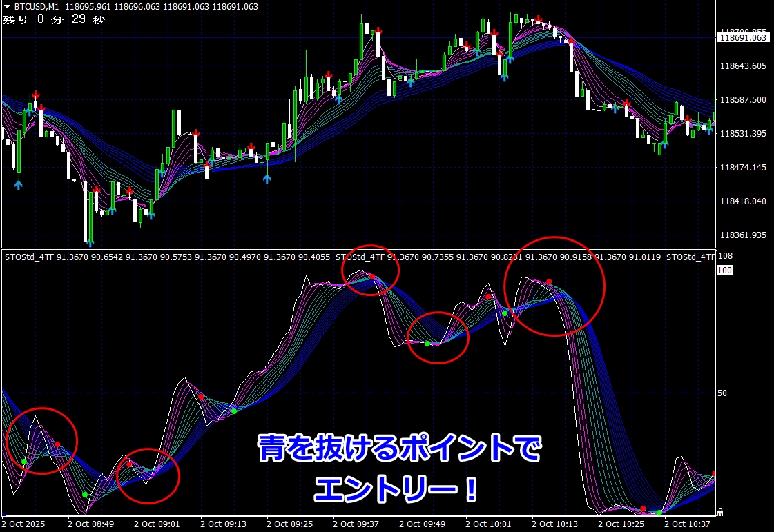The image size is (774, 532).
Task: Click the red down arrow at the chart's highest peak
Action: click(x=538, y=20)
